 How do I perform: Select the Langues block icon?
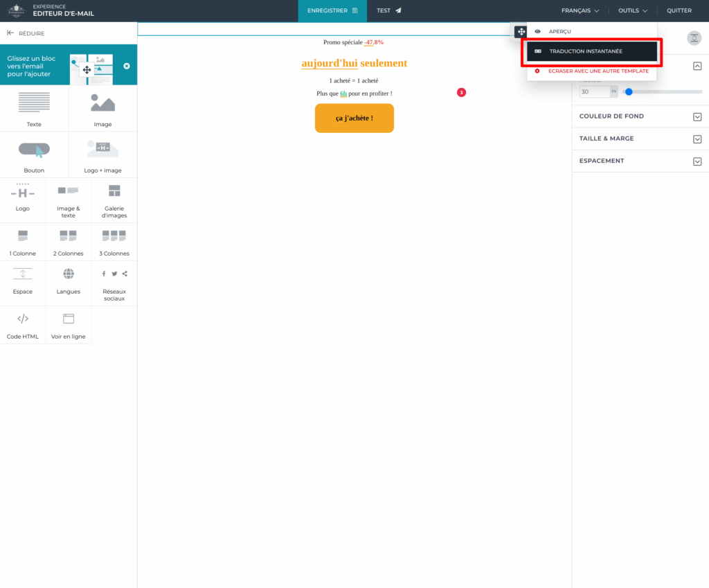68,281
